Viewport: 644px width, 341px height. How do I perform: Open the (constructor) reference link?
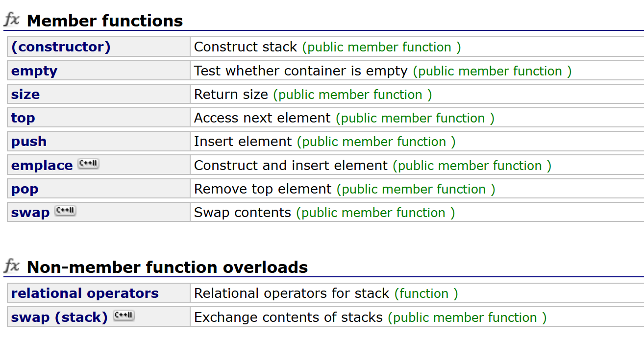[x=61, y=47]
